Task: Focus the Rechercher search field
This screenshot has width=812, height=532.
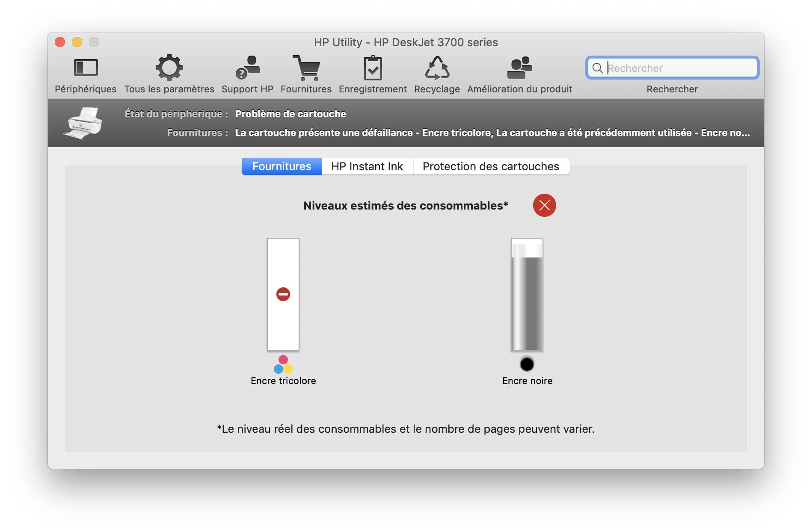Action: click(x=673, y=68)
